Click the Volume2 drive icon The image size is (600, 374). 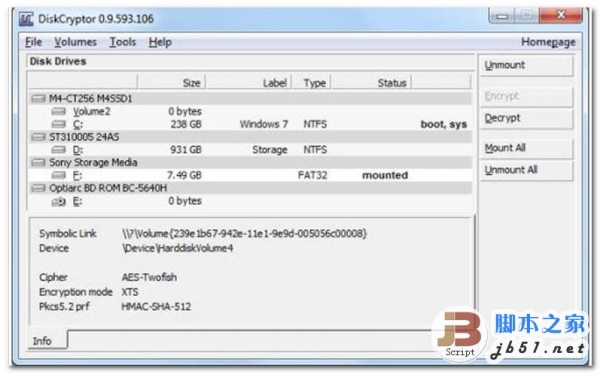click(x=58, y=111)
